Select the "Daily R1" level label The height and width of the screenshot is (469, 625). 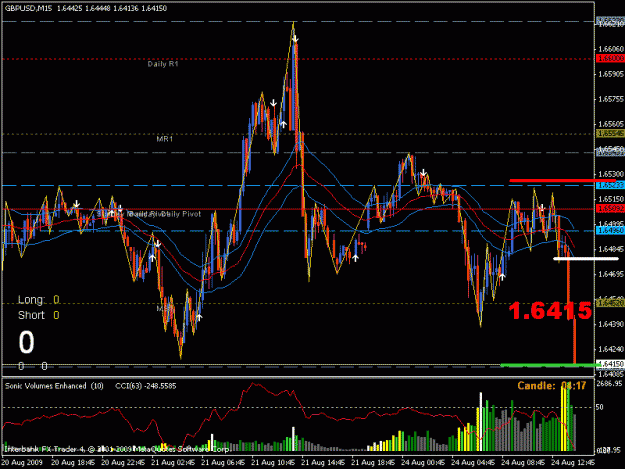point(163,64)
